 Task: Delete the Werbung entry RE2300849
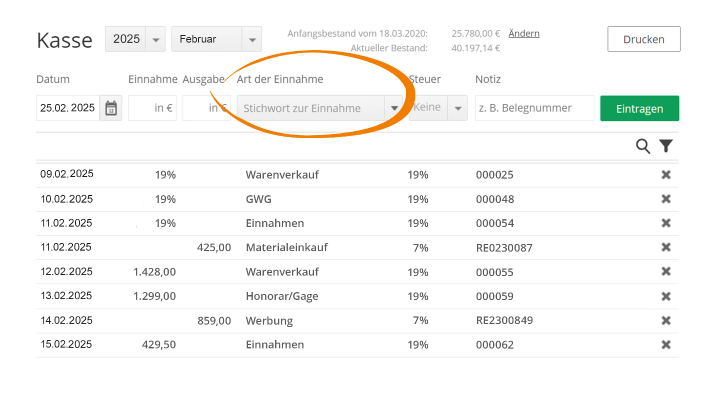(x=666, y=320)
